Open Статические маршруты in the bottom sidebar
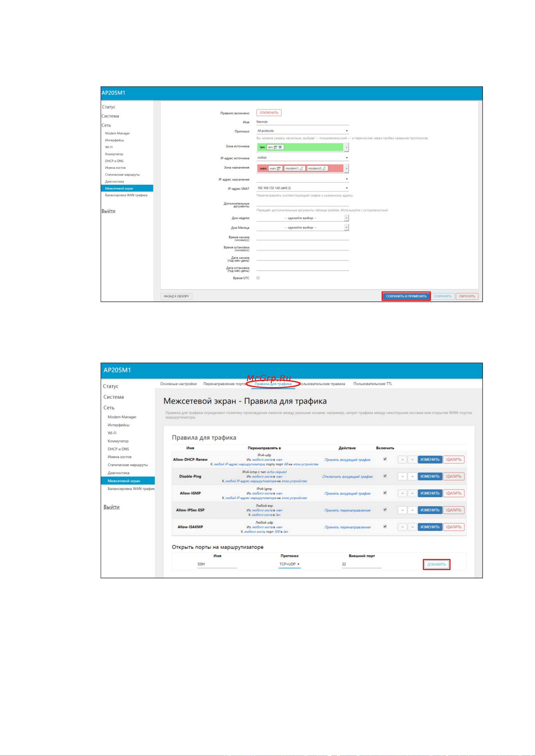The image size is (535, 756). [128, 465]
